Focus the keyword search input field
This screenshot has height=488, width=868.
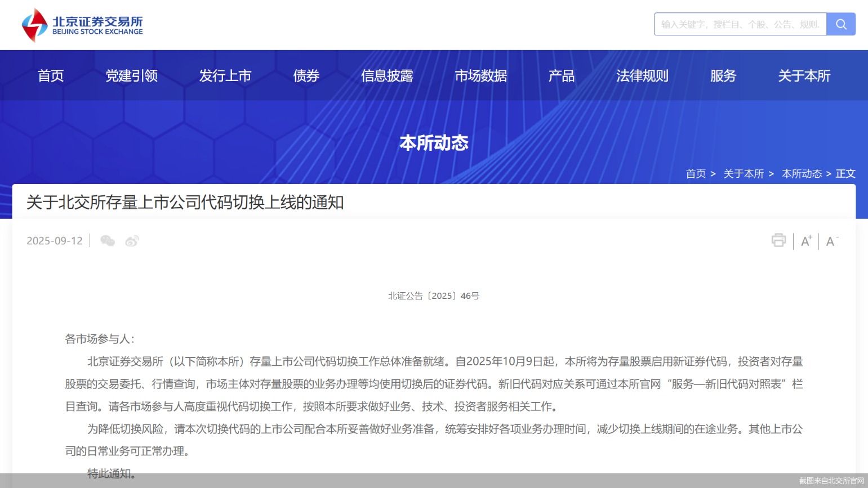coord(740,24)
